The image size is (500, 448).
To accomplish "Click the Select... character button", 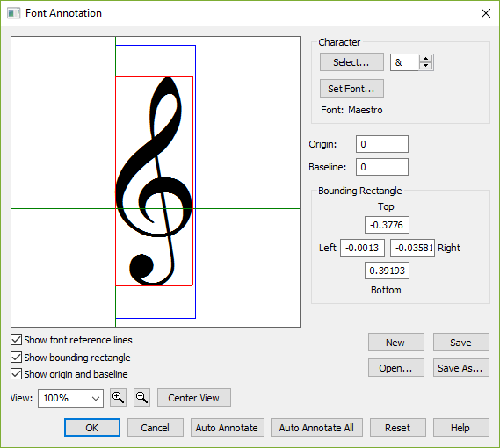I will [351, 62].
